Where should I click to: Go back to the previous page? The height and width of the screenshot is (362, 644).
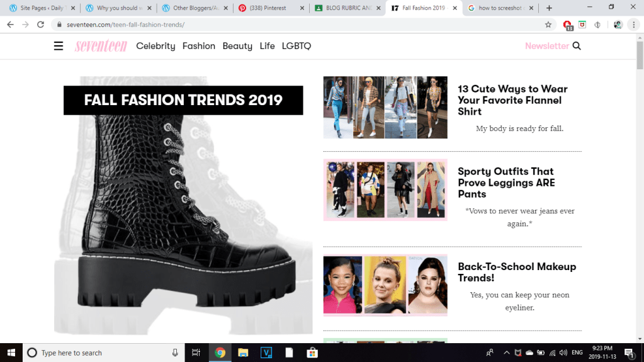click(x=10, y=25)
